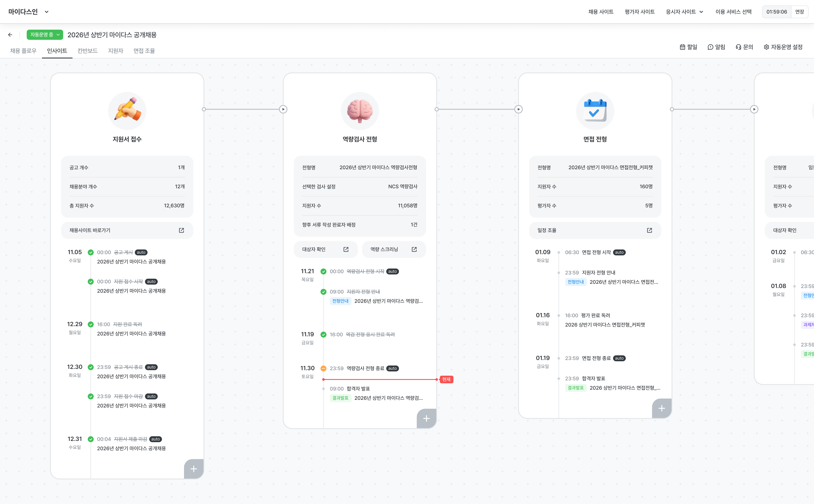The width and height of the screenshot is (814, 504).
Task: Expand the 마이다스인 company dropdown
Action: pyautogui.click(x=46, y=12)
